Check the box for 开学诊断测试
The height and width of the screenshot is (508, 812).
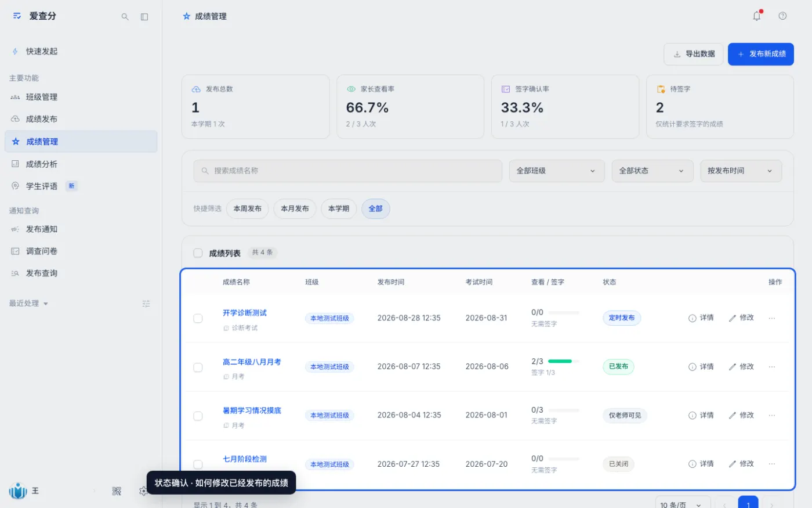198,318
